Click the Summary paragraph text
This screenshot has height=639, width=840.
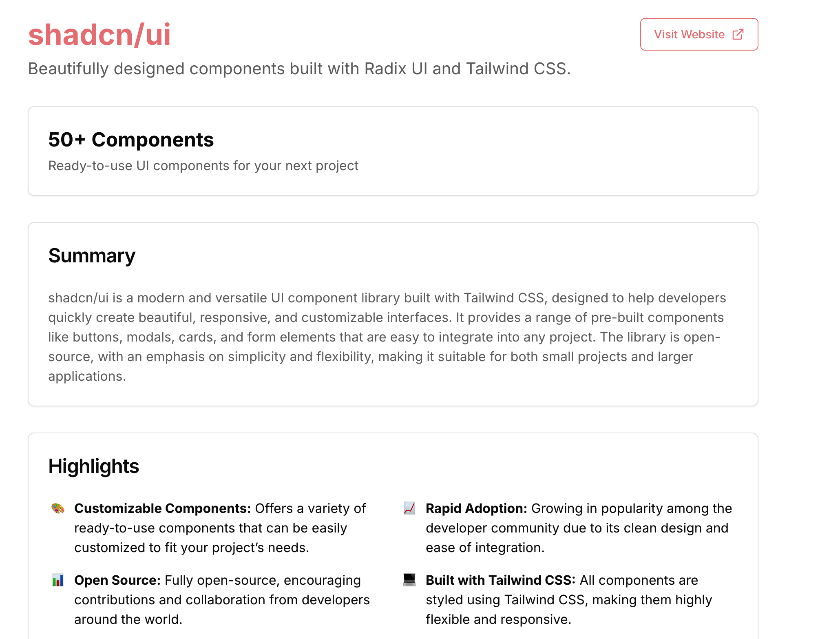click(x=387, y=337)
